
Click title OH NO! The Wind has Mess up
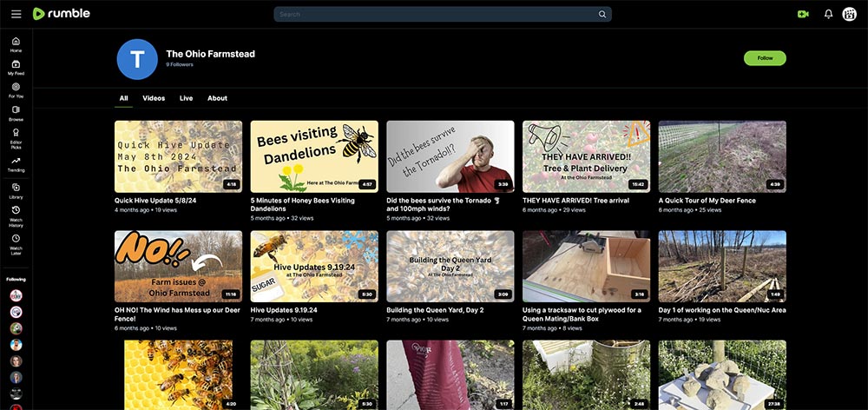pos(177,314)
